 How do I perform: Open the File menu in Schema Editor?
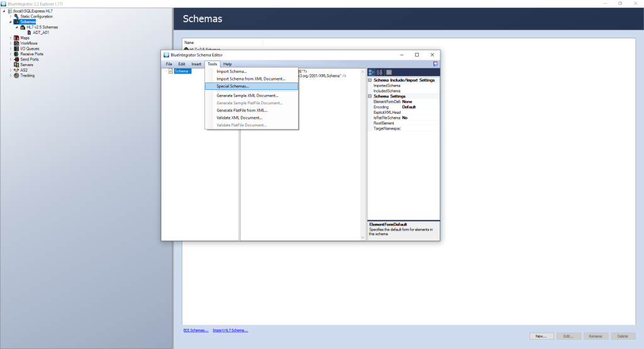tap(169, 64)
